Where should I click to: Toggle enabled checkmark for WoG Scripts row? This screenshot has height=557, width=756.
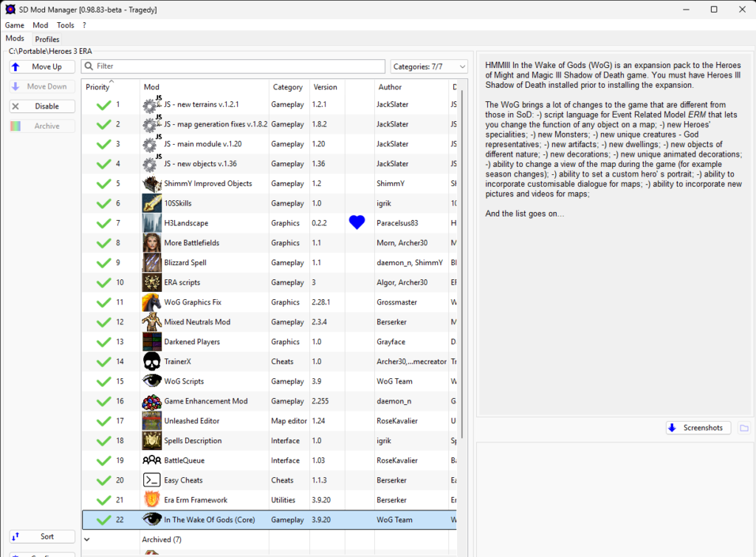(x=103, y=382)
